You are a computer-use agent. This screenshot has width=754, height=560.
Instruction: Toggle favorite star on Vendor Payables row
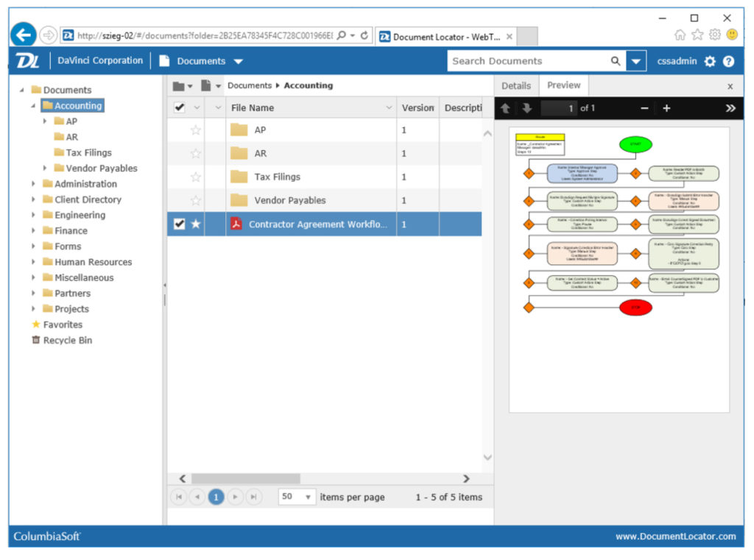click(196, 200)
